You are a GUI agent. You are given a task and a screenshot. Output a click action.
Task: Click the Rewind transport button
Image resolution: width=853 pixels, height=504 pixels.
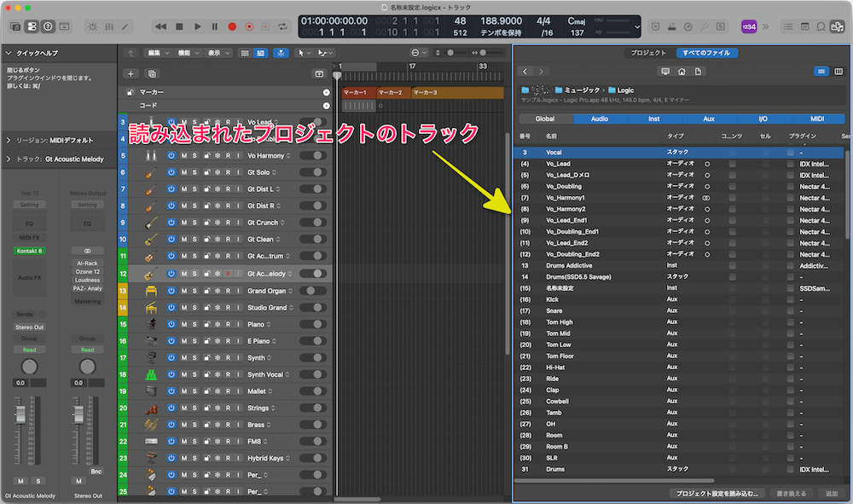(160, 26)
